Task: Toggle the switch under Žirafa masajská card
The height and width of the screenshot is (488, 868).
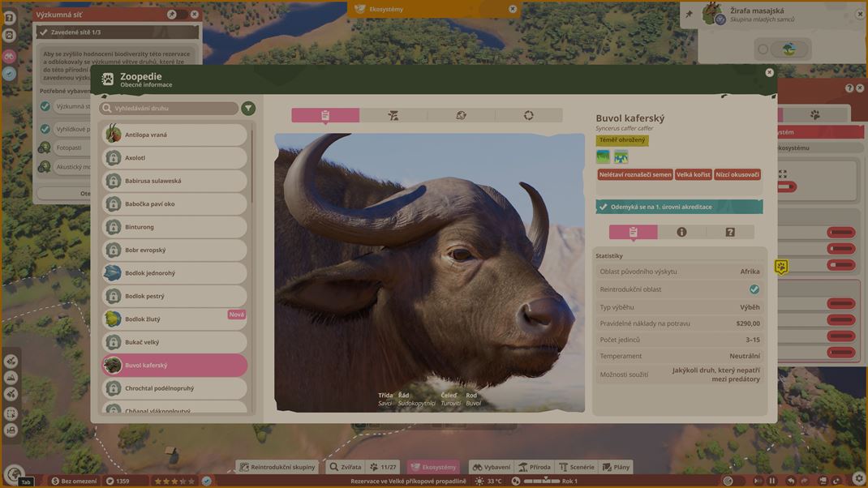Action: pos(782,49)
